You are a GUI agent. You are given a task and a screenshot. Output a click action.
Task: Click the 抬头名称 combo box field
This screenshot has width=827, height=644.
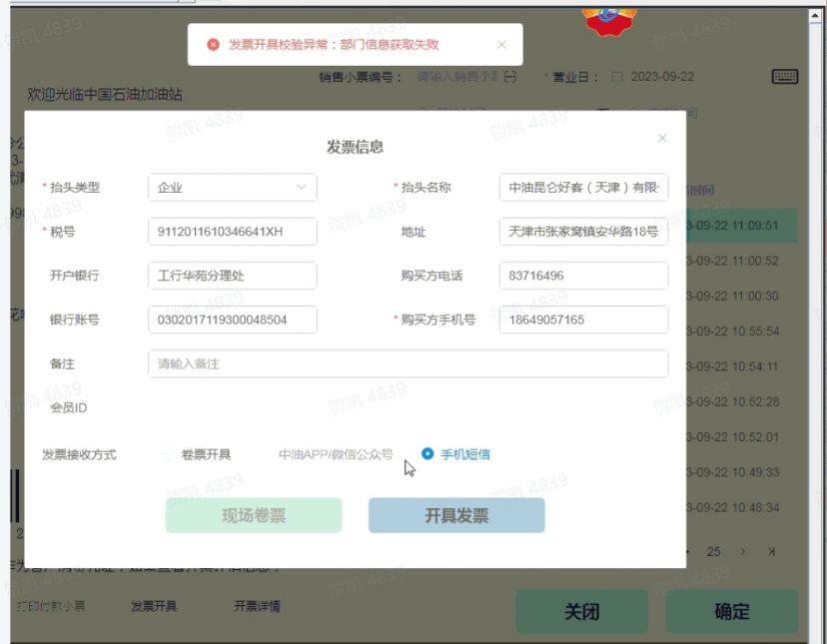tap(583, 188)
